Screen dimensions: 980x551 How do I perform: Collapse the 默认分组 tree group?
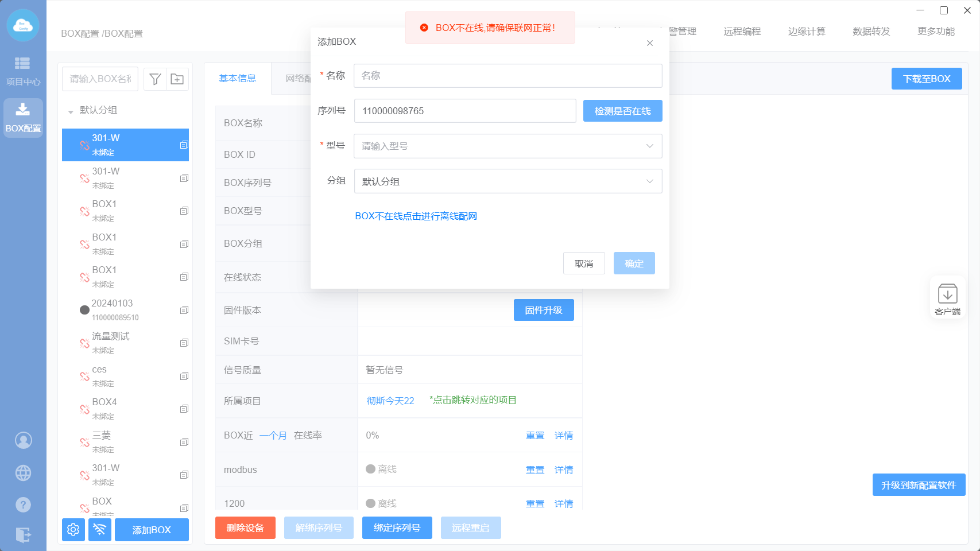[71, 111]
